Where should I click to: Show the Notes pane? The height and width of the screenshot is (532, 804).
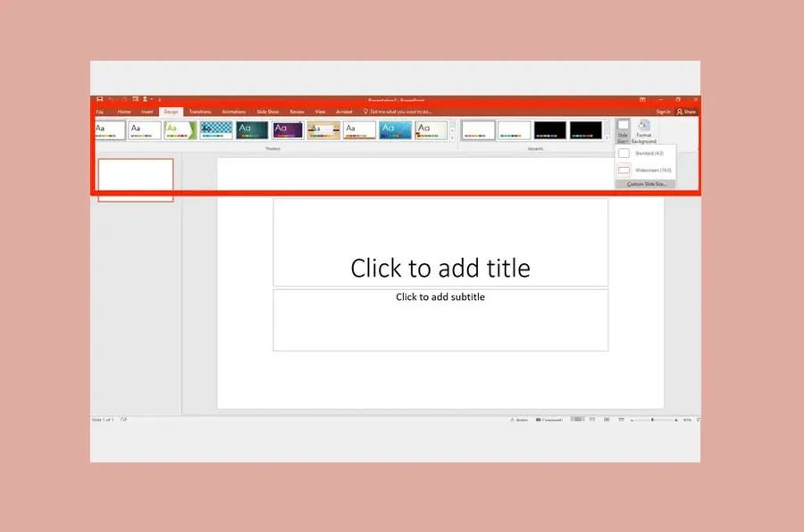point(520,420)
